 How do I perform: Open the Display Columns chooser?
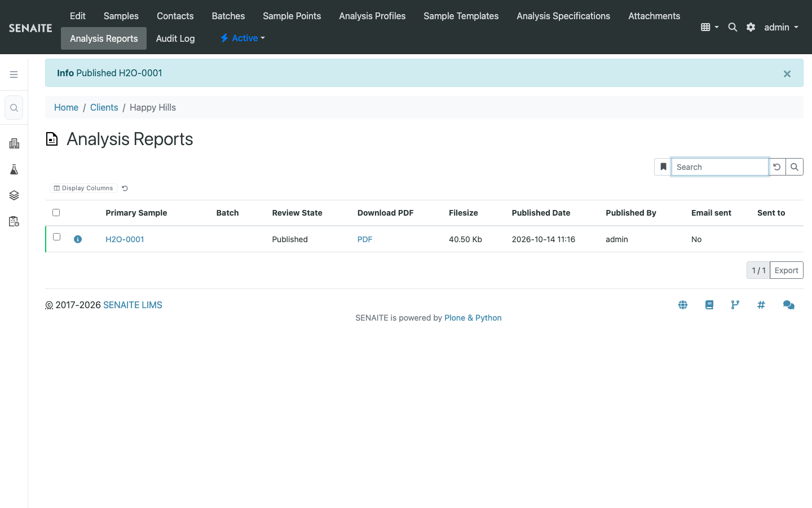(x=83, y=189)
